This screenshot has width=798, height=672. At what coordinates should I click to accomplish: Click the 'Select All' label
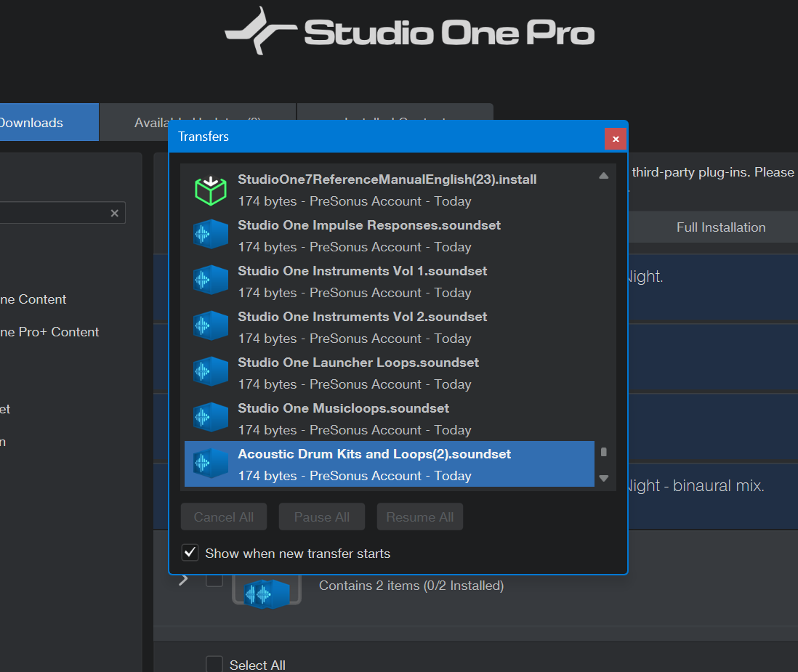coord(257,665)
